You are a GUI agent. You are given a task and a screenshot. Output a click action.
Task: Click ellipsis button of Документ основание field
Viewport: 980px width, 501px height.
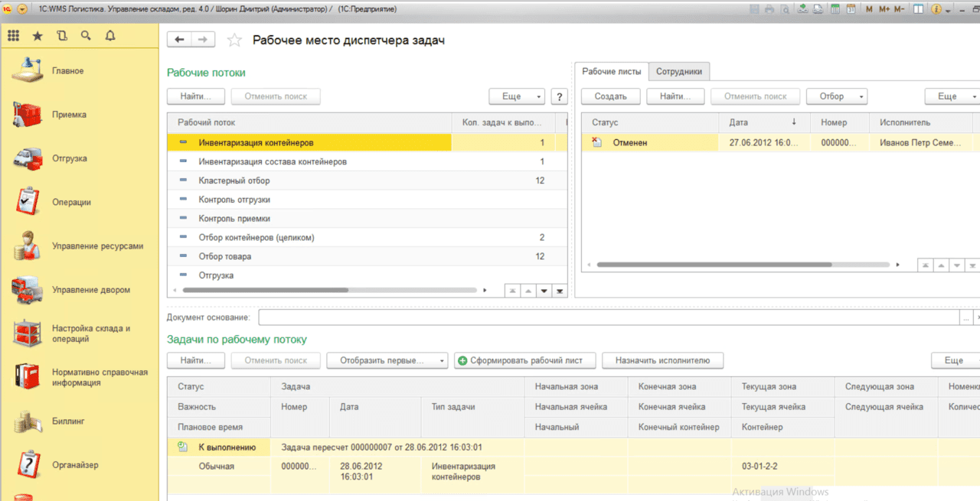tap(966, 317)
